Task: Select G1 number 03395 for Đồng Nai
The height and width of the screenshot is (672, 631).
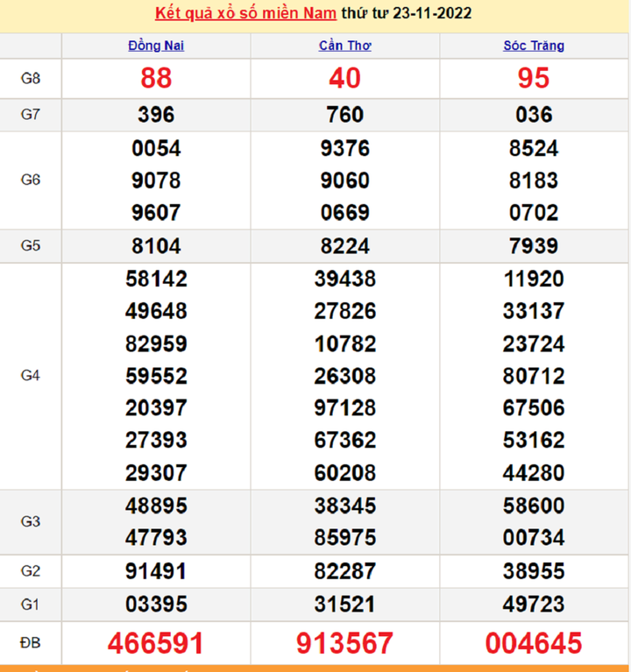Action: (x=156, y=605)
